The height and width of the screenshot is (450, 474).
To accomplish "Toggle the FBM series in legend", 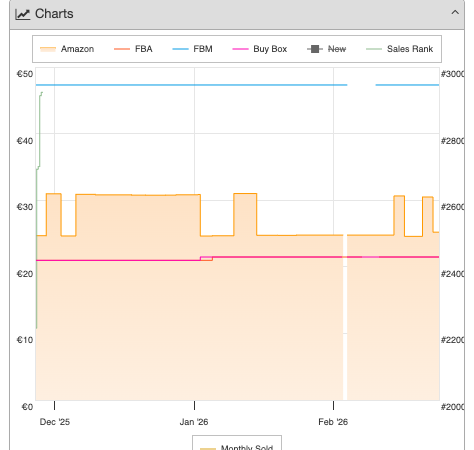I will tap(192, 49).
